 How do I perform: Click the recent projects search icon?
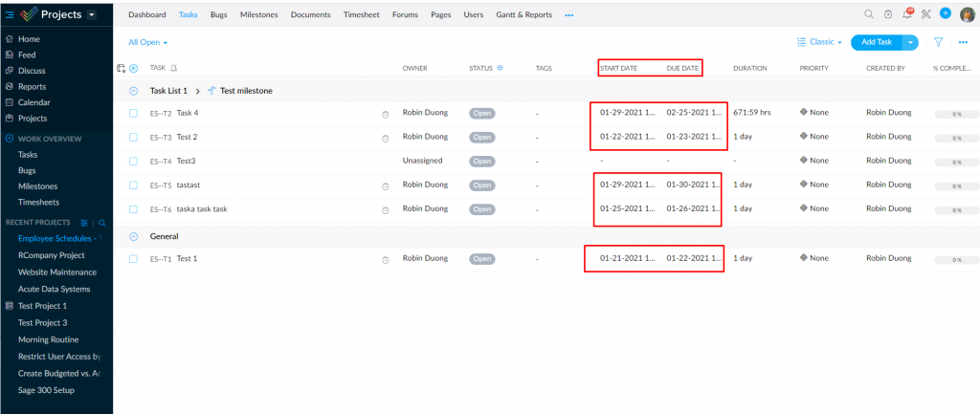click(x=101, y=223)
